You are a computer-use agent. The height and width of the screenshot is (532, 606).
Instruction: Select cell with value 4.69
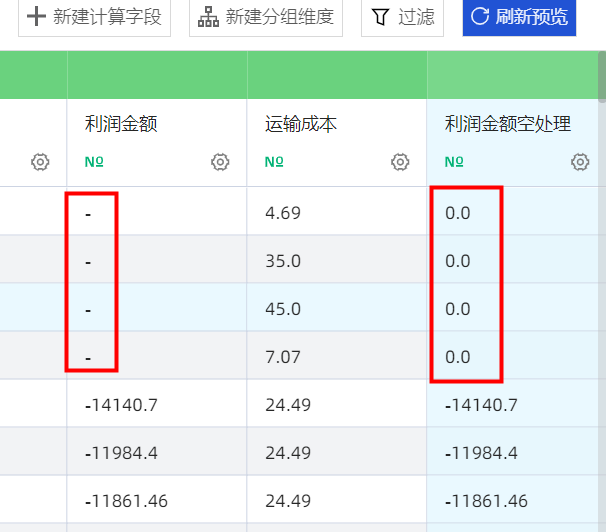coord(283,212)
